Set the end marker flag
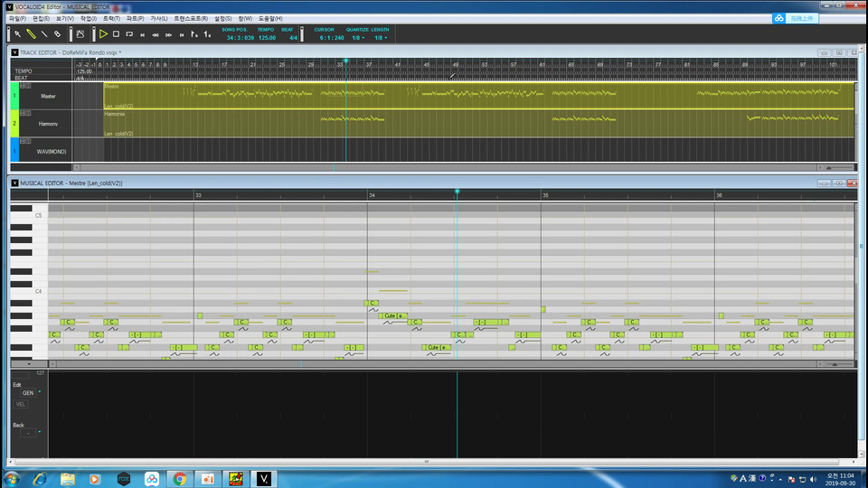 pos(208,34)
